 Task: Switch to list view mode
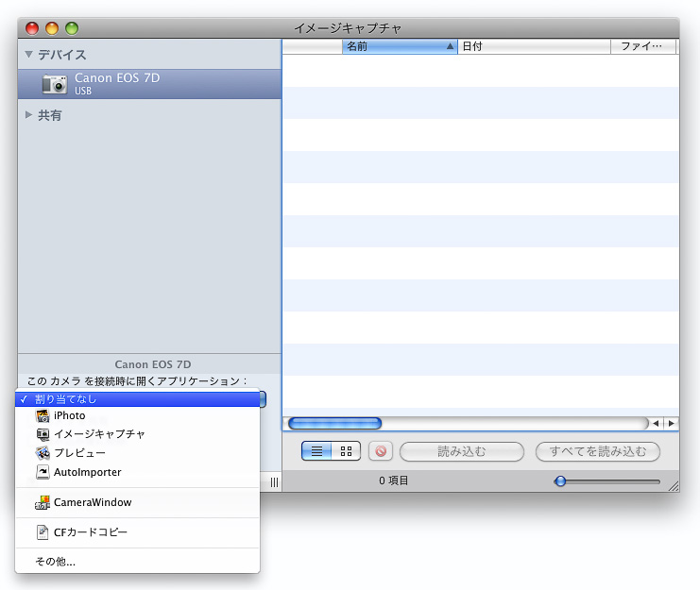click(x=316, y=451)
